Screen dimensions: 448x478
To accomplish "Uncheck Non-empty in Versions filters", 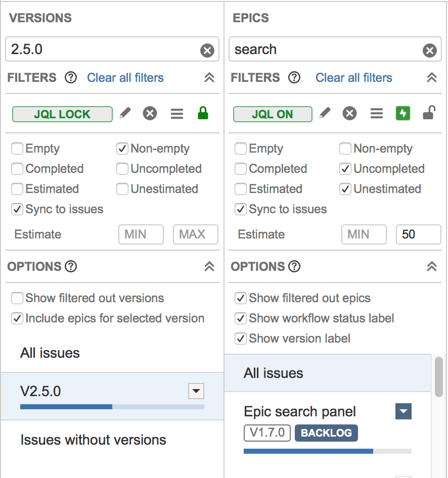I will point(122,149).
